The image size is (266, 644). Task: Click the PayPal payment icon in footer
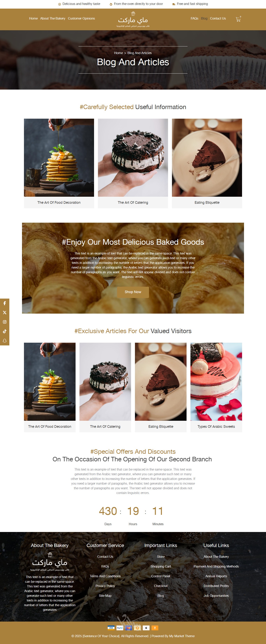[120, 628]
